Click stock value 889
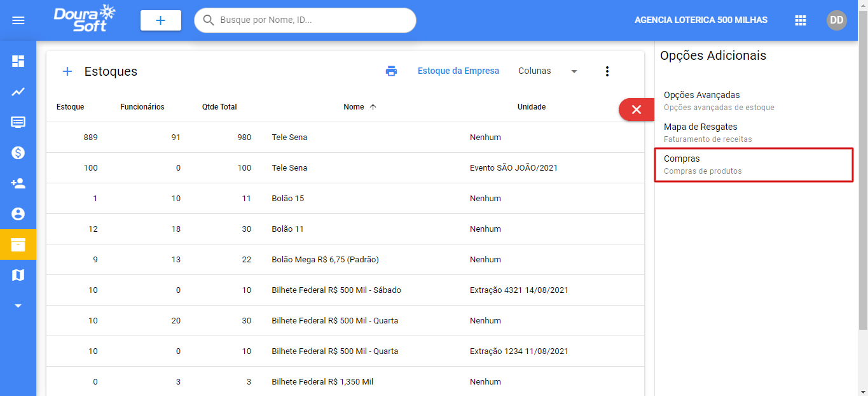 (90, 138)
